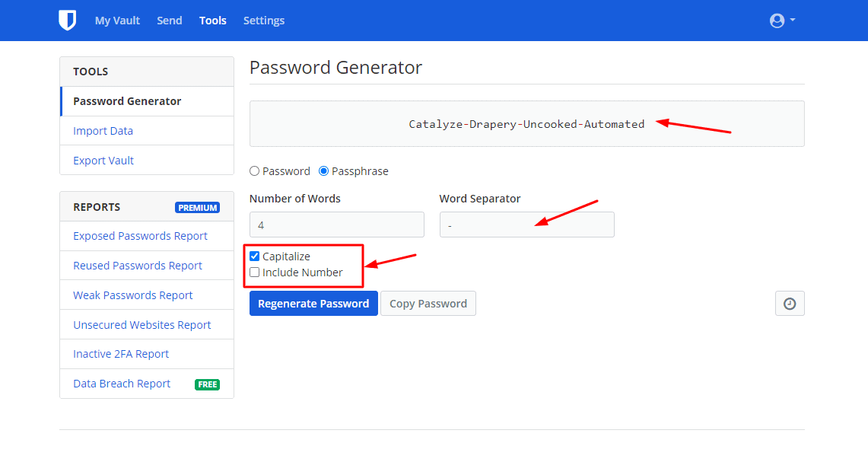View the Data Breach Report
Image resolution: width=868 pixels, height=462 pixels.
point(122,384)
